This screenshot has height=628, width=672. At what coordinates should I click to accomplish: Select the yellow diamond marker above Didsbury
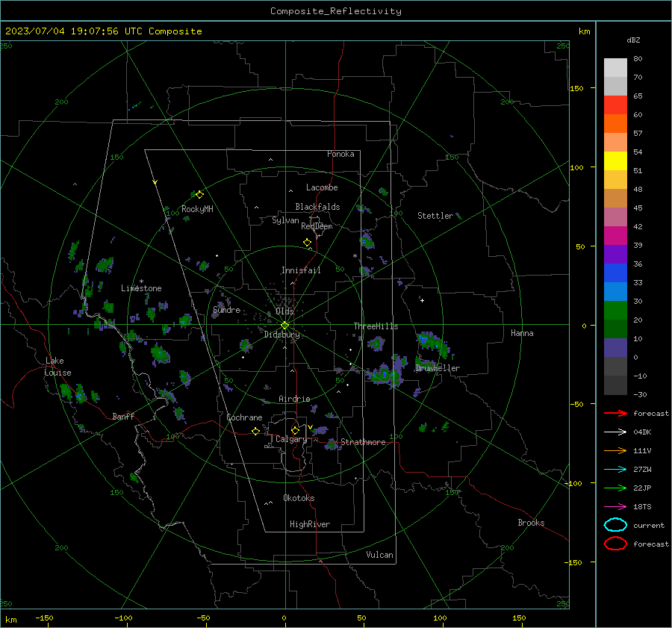point(284,326)
